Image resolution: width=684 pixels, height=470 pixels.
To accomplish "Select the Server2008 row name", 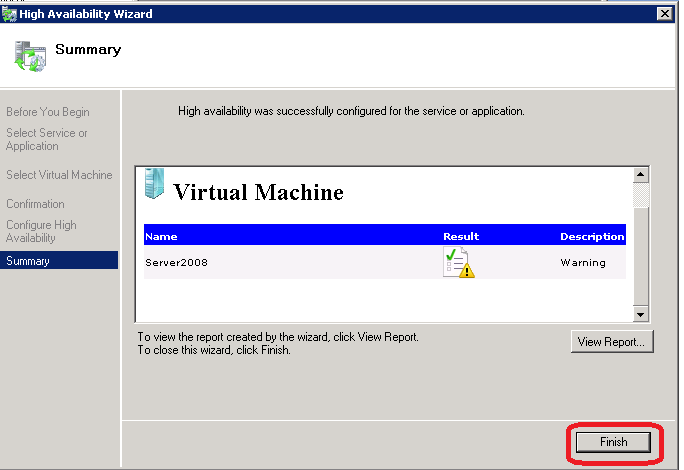I will pyautogui.click(x=176, y=263).
